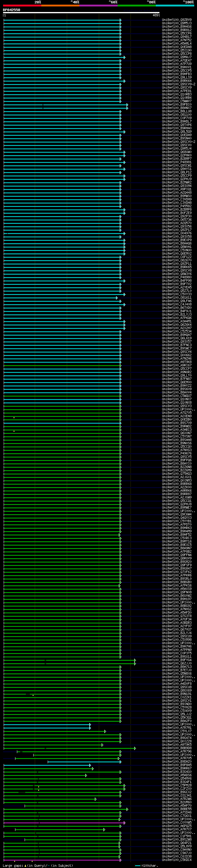Select the UniRef100_C0P7X9 label
197x868 pixels.
point(177,118)
